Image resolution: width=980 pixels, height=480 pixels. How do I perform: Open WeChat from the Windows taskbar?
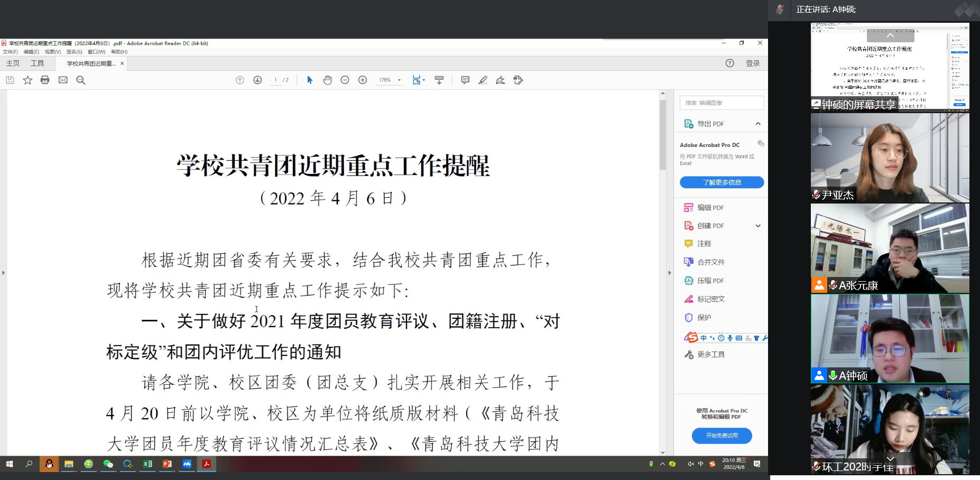click(108, 464)
